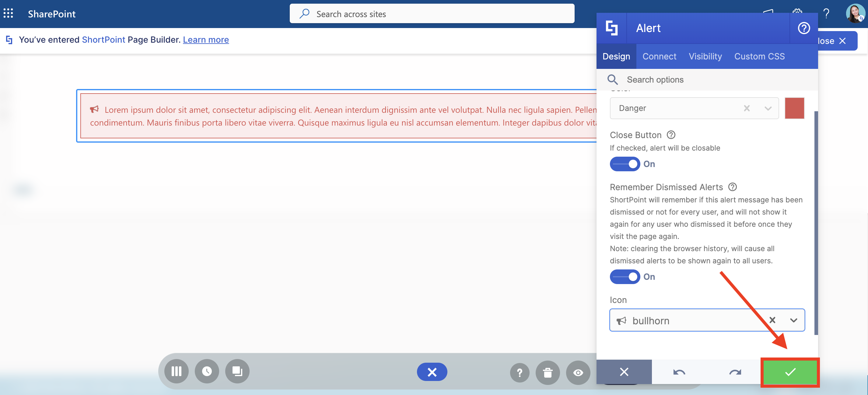Click the redo arrow in Alert panel
This screenshot has width=868, height=395.
(x=735, y=372)
